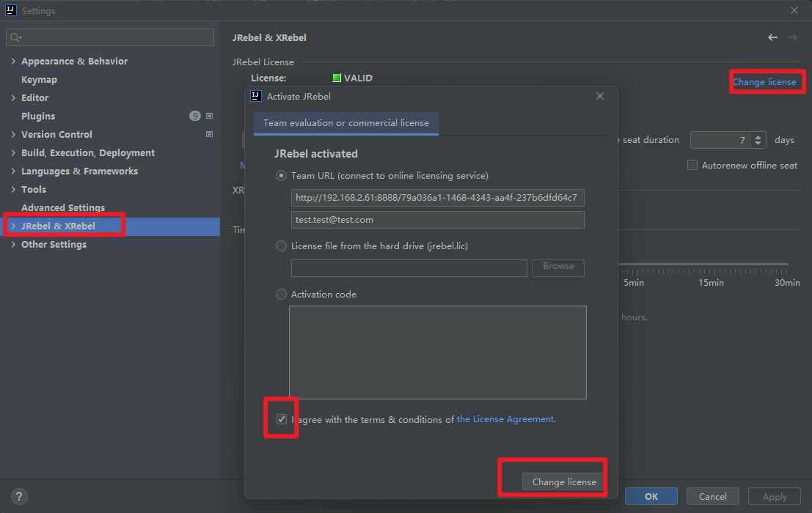812x513 pixels.
Task: Click the OK button
Action: tap(651, 496)
